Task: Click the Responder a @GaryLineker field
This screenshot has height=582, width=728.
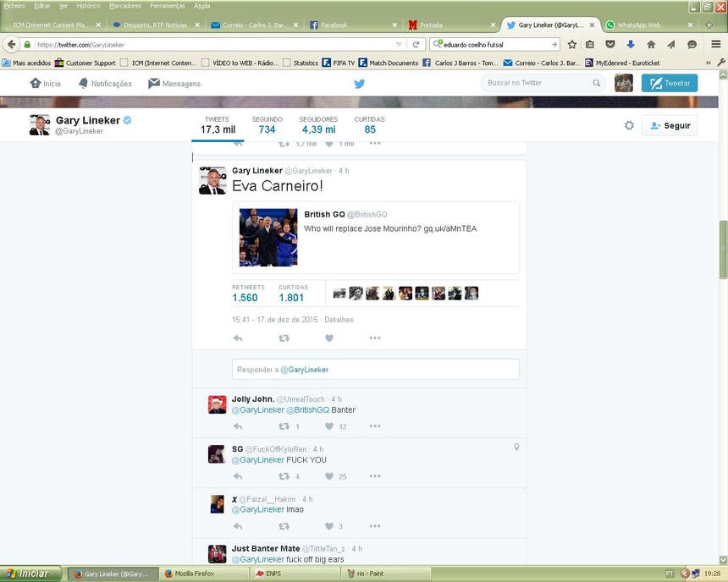Action: tap(375, 370)
